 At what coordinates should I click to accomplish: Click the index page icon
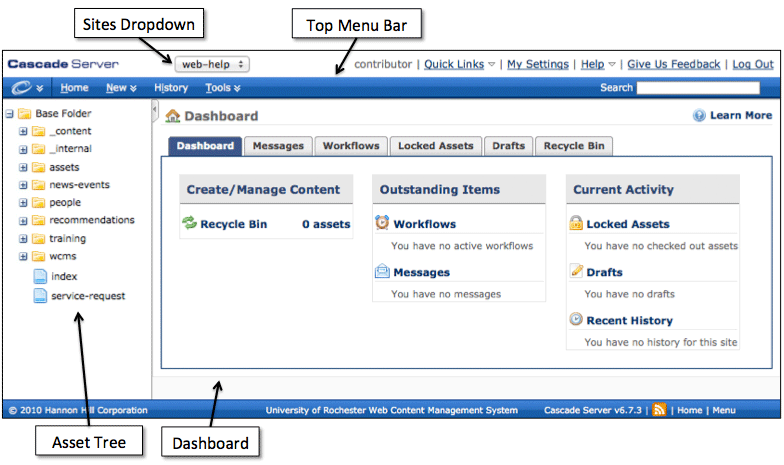(x=40, y=276)
